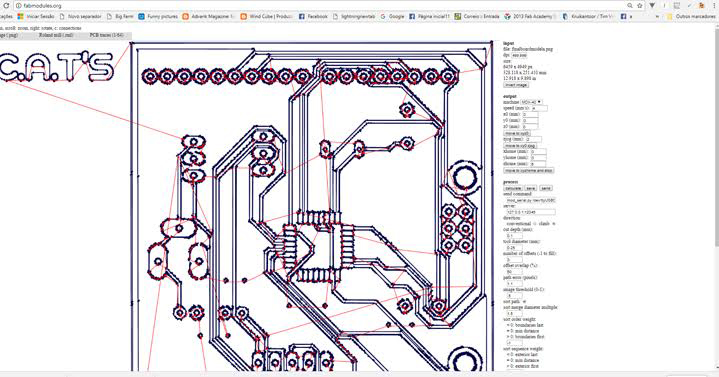Click the sort order weight field
The height and width of the screenshot is (377, 719).
click(514, 343)
